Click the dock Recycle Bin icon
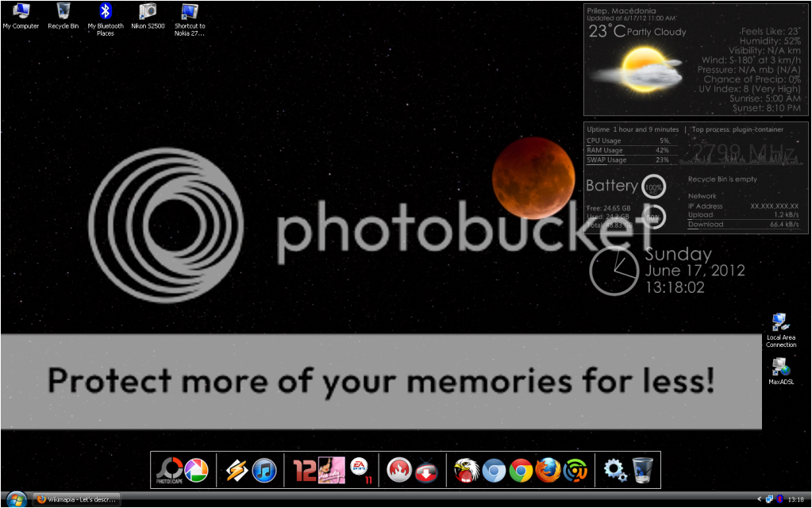The width and height of the screenshot is (812, 508). point(642,471)
